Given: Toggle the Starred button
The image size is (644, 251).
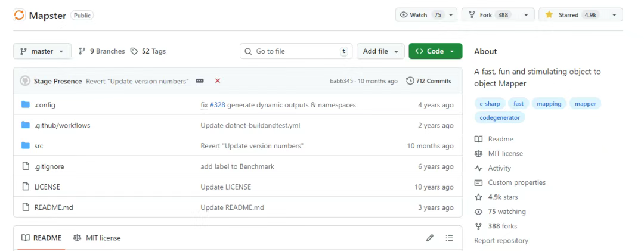Looking at the screenshot, I should (571, 15).
